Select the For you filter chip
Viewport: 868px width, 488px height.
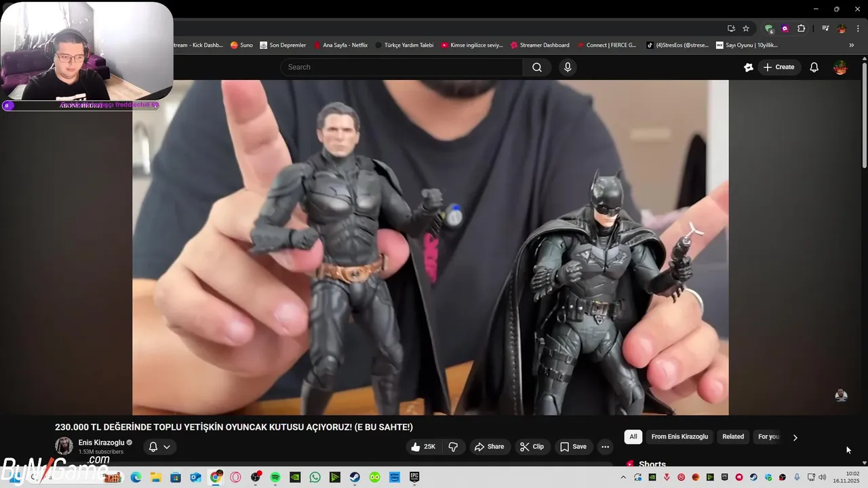[768, 436]
